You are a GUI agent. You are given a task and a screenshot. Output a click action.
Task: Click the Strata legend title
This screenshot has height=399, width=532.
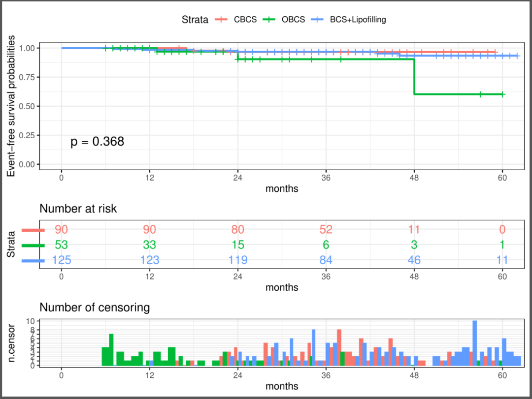click(x=195, y=20)
